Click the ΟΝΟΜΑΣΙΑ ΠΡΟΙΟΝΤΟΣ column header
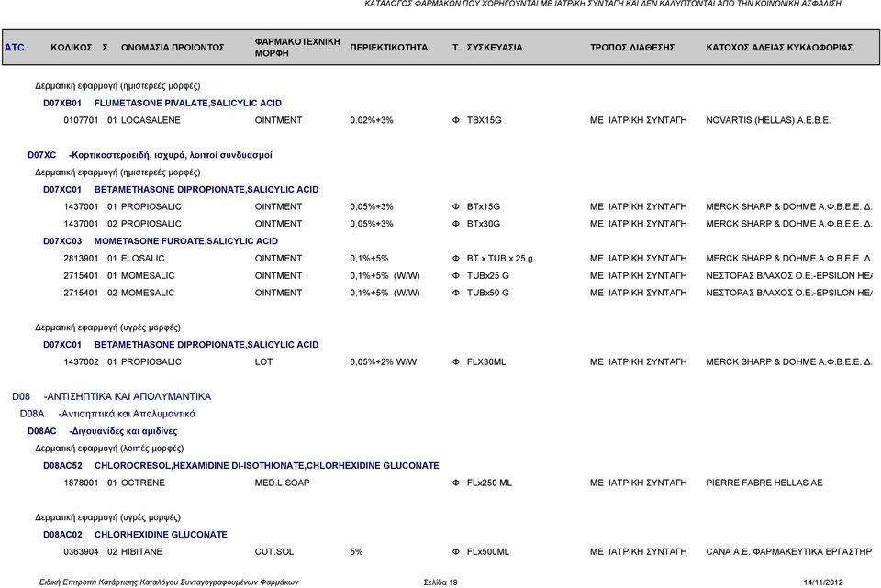This screenshot has width=881, height=588. coord(173,47)
